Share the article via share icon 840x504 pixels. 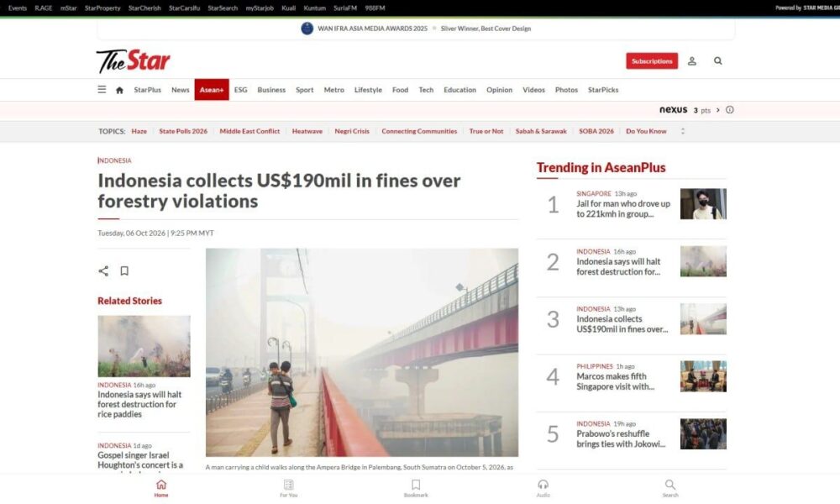(103, 271)
